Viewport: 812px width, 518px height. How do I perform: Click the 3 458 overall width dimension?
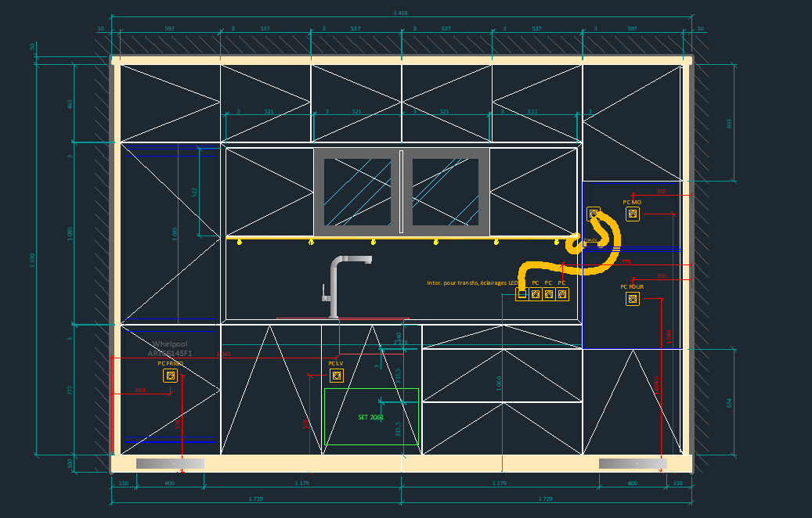point(400,13)
